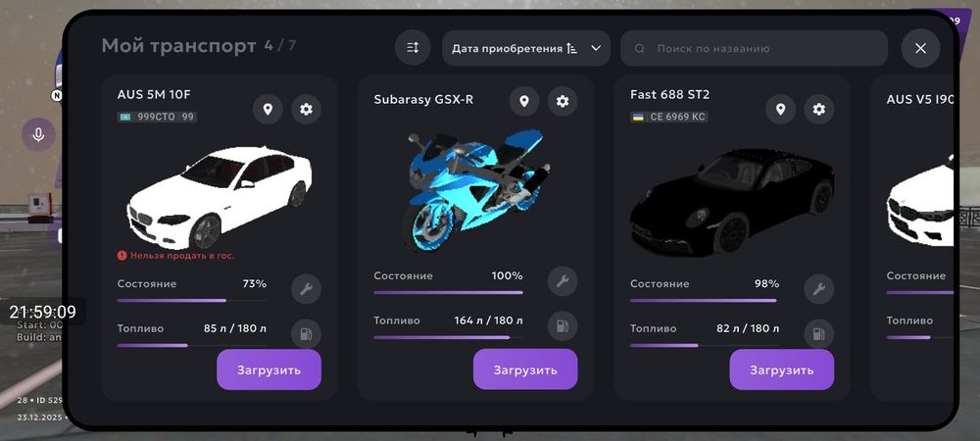Viewport: 980px width, 441px height.
Task: Click Загрузить for Fast 688 ST2
Action: click(x=782, y=369)
